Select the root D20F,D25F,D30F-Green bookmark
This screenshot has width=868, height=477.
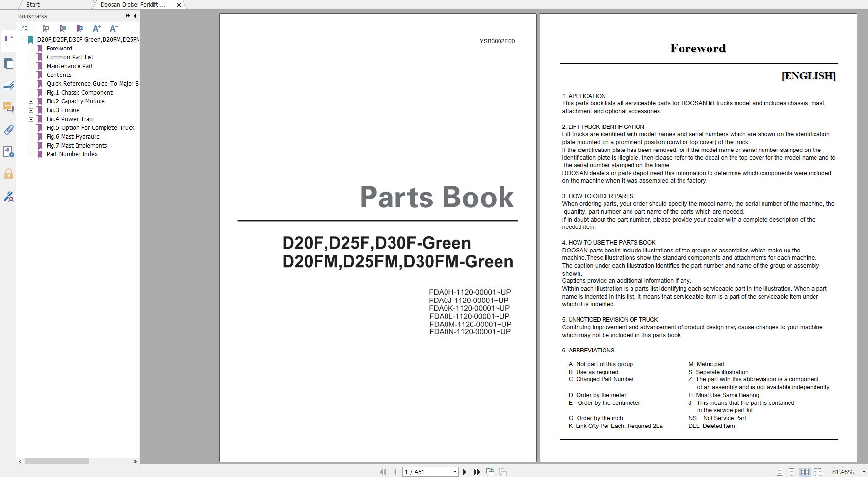[88, 40]
